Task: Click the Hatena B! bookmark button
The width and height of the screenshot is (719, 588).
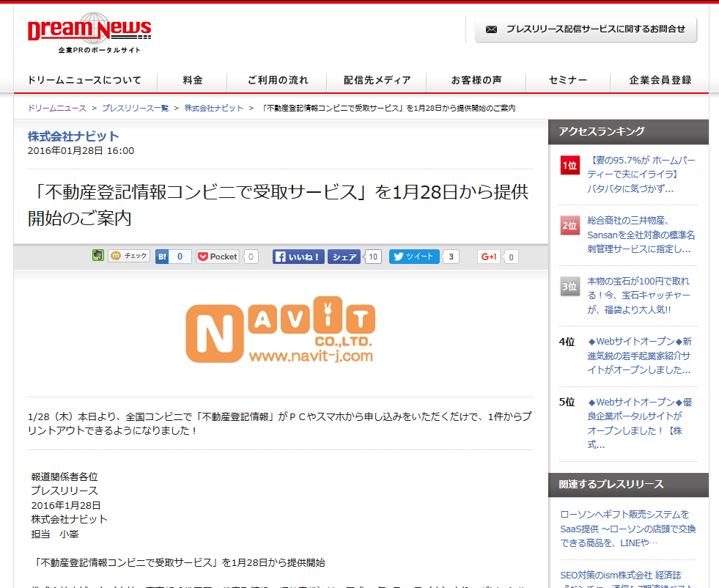Action: tap(162, 257)
